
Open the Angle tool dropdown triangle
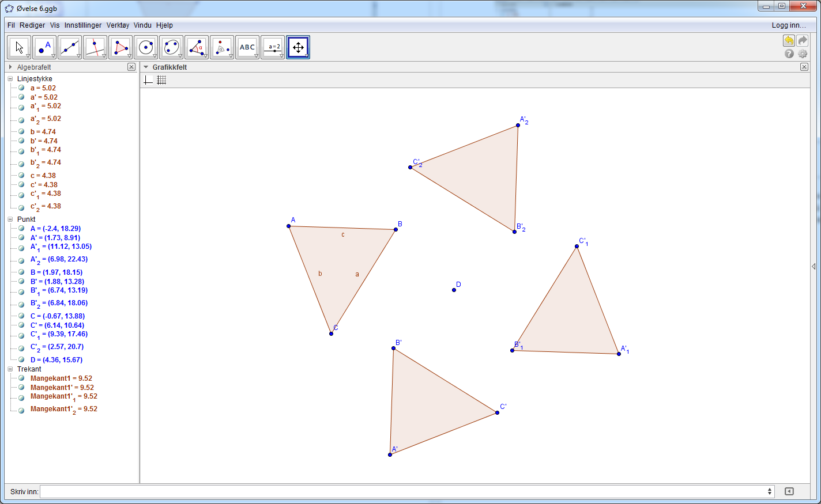click(x=205, y=56)
